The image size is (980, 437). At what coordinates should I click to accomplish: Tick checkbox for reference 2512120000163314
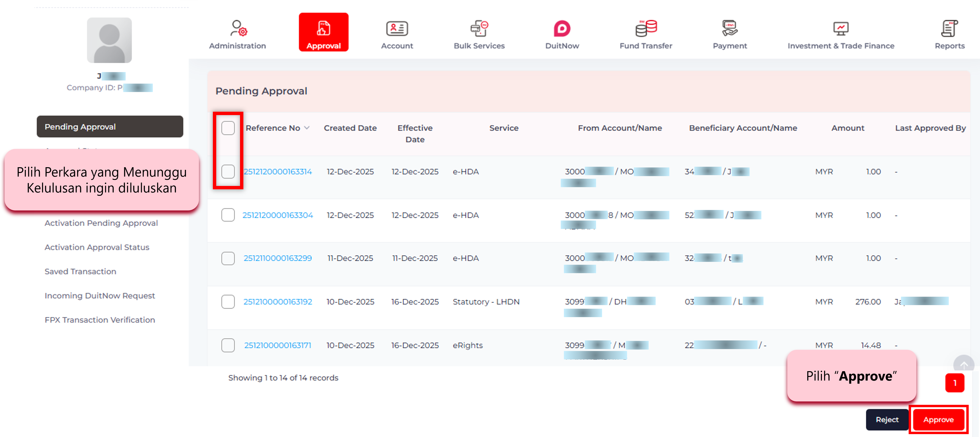click(x=228, y=172)
